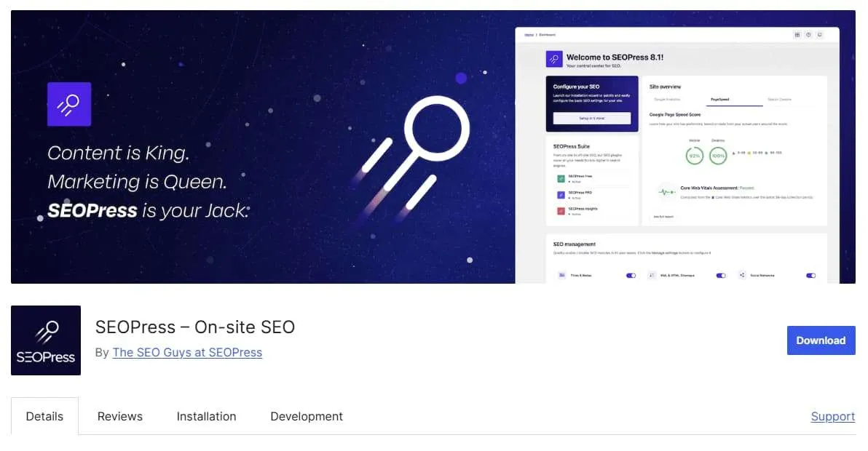Click the SEO management heading
868x451 pixels.
(574, 244)
